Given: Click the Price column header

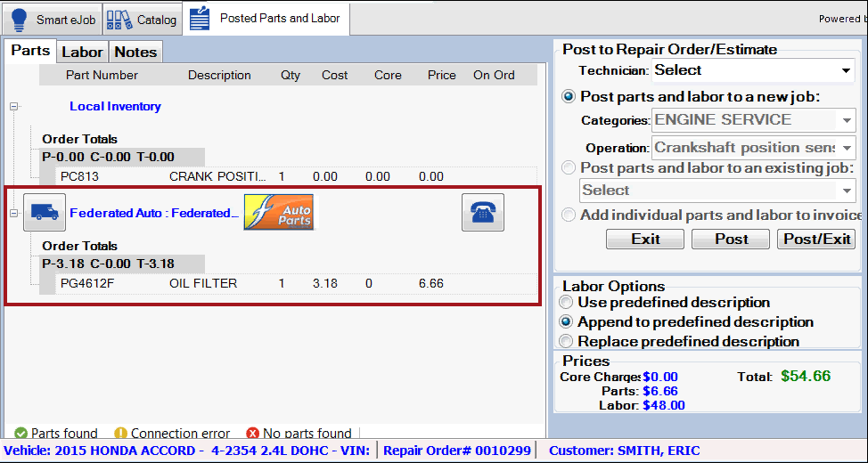Looking at the screenshot, I should tap(442, 75).
